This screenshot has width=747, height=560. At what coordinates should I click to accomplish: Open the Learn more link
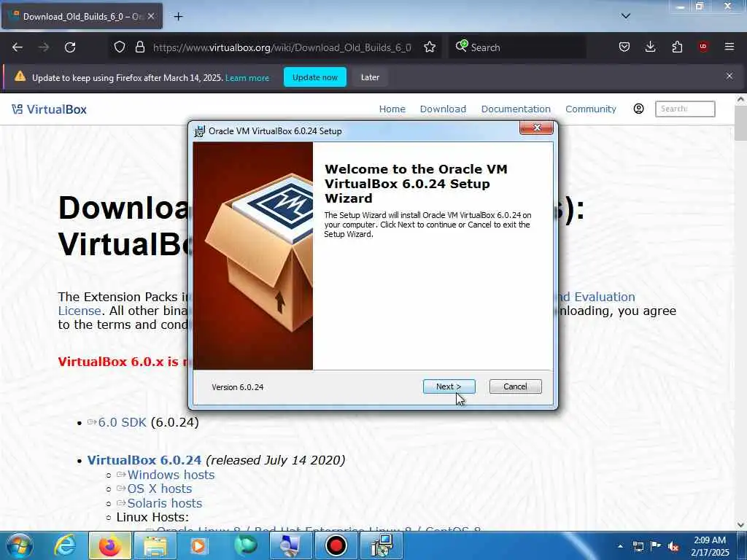(247, 77)
